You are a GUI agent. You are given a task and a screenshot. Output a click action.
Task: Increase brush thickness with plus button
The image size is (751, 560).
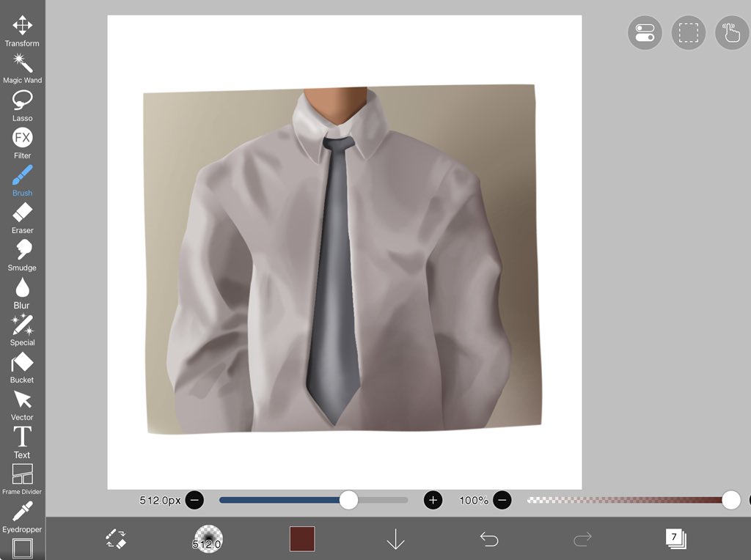point(433,500)
